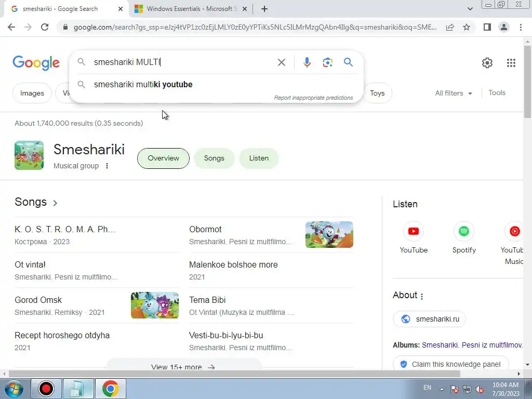Open the Windows Start menu

click(x=14, y=389)
